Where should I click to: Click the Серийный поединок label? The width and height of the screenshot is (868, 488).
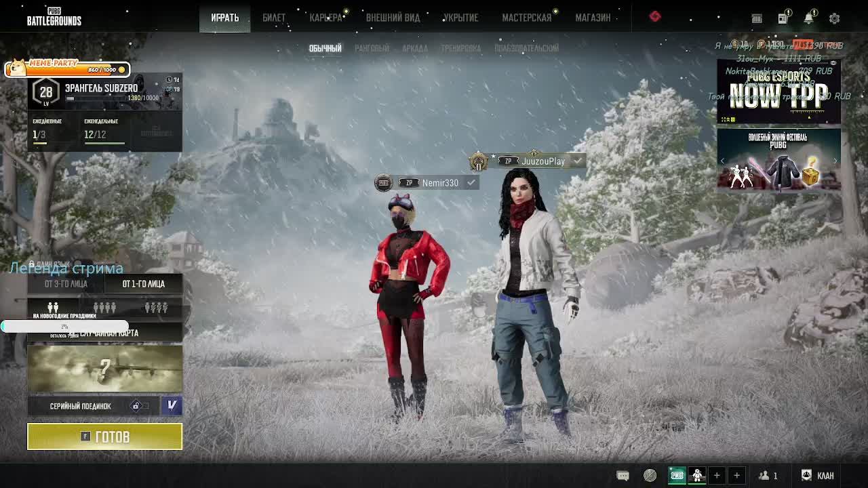pyautogui.click(x=80, y=406)
